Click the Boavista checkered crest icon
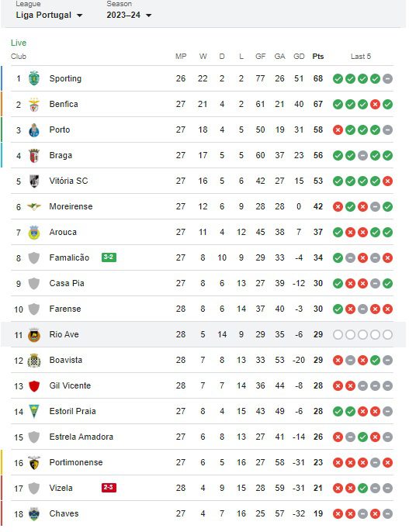The image size is (409, 532). 34,361
